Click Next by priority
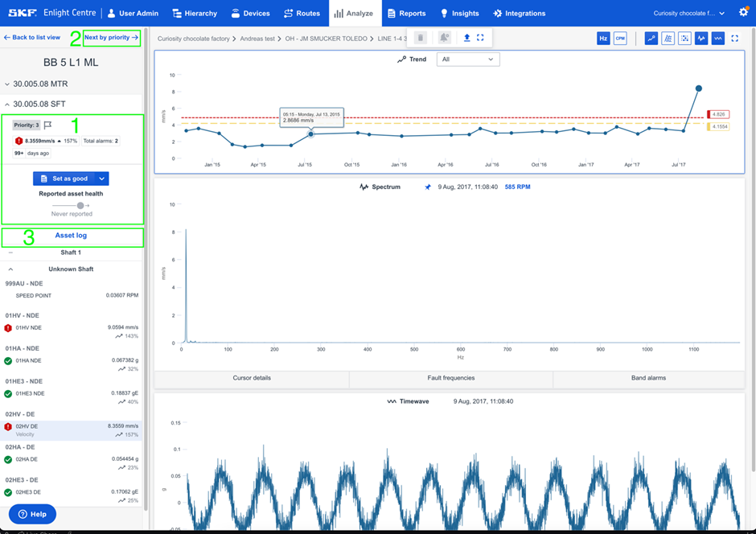756x534 pixels. (111, 38)
